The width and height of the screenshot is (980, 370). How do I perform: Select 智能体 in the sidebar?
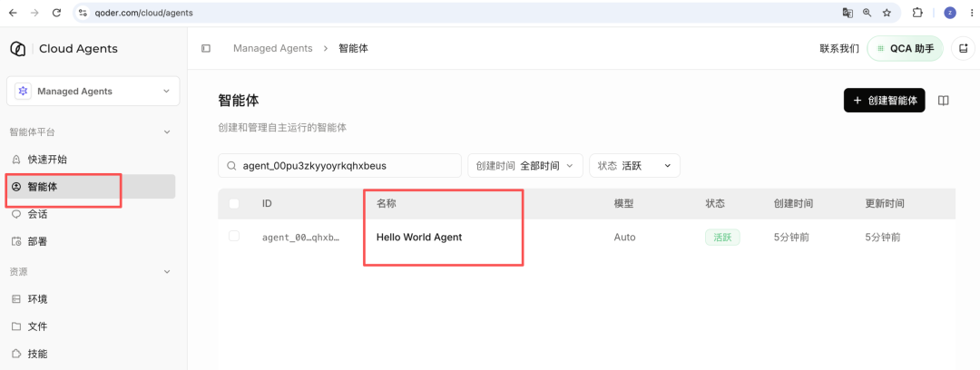pos(91,186)
